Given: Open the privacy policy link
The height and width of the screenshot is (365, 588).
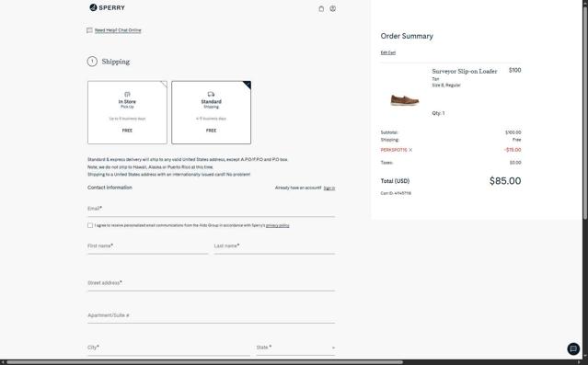Looking at the screenshot, I should (278, 225).
